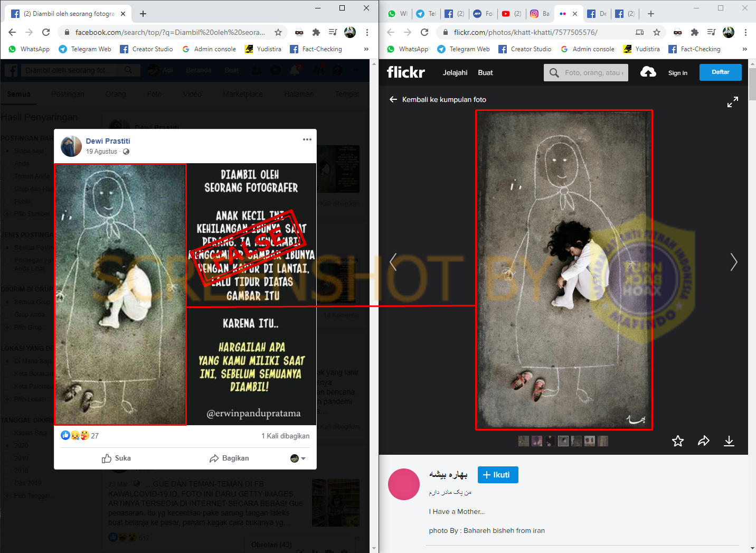Open profile avatar in right browser toolbar
The image size is (756, 553).
point(729,32)
